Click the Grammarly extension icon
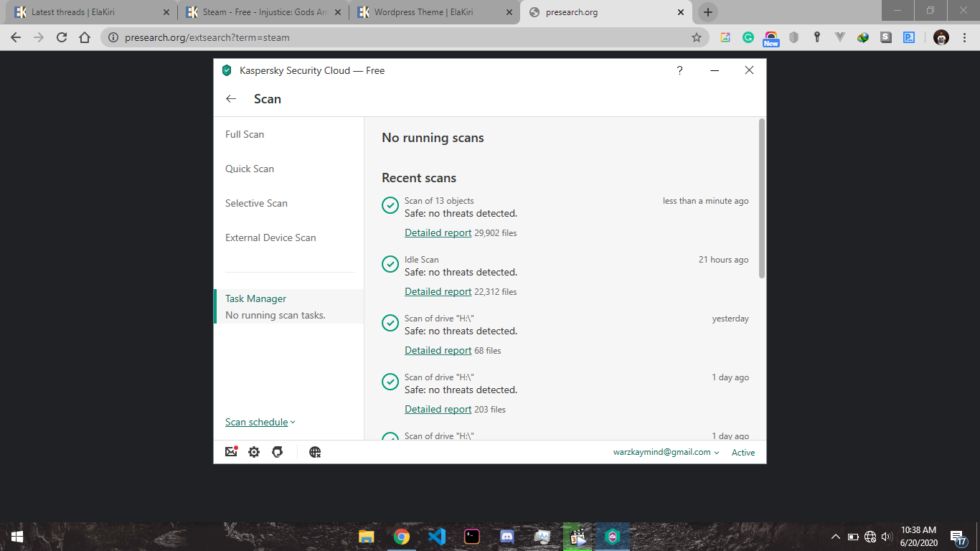 coord(748,37)
